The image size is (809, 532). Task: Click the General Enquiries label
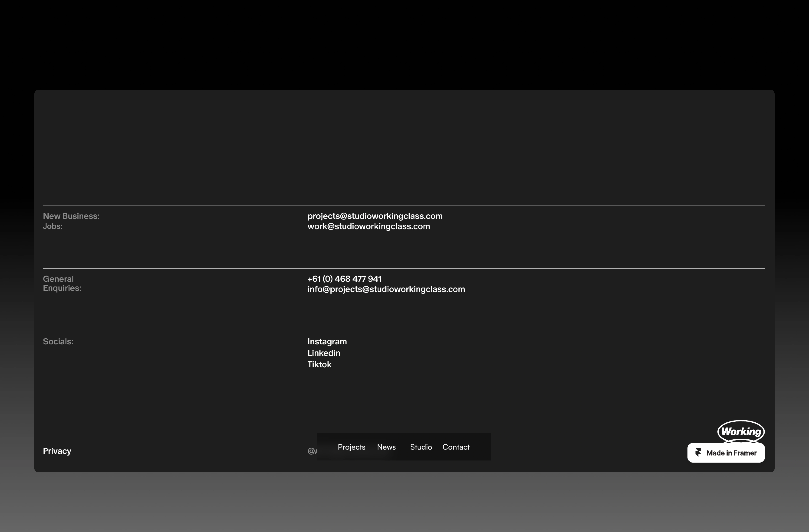[x=62, y=283]
